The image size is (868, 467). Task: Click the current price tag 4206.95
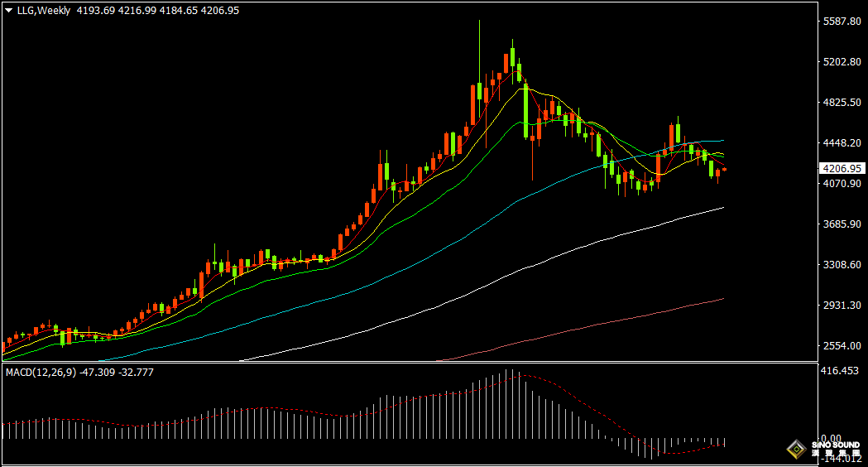[842, 168]
